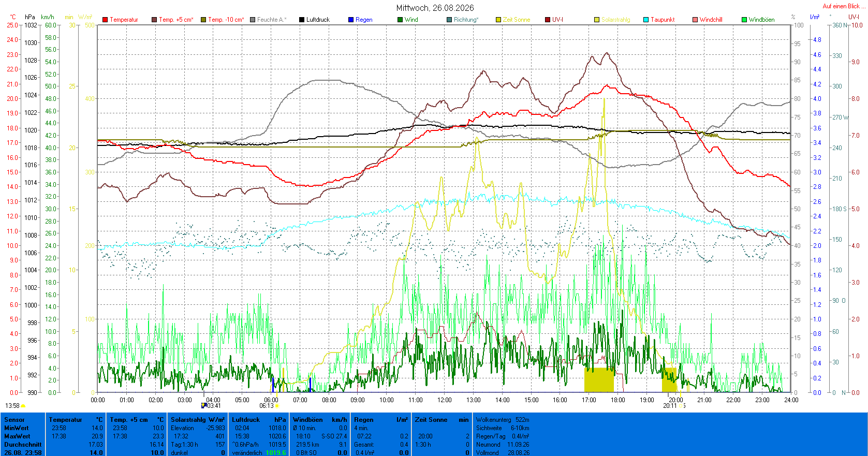
Task: Click the 'veränderlich' pressure trend text
Action: point(247,453)
